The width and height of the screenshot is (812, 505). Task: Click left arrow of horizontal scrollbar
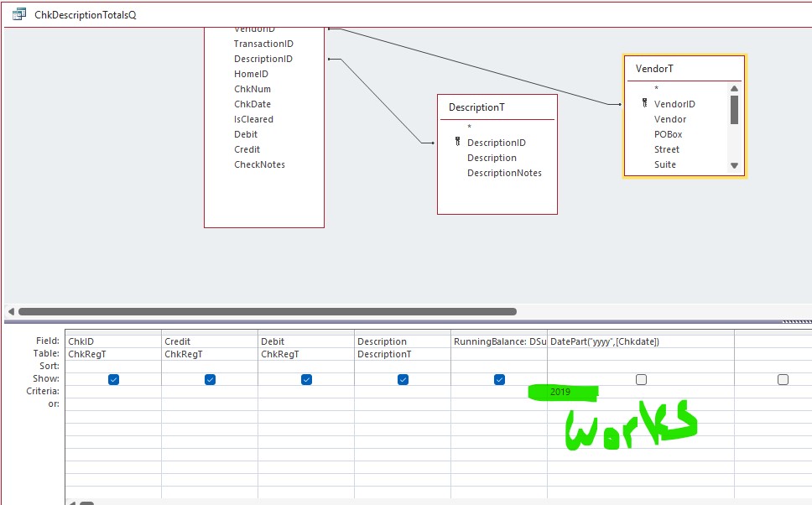(x=11, y=311)
